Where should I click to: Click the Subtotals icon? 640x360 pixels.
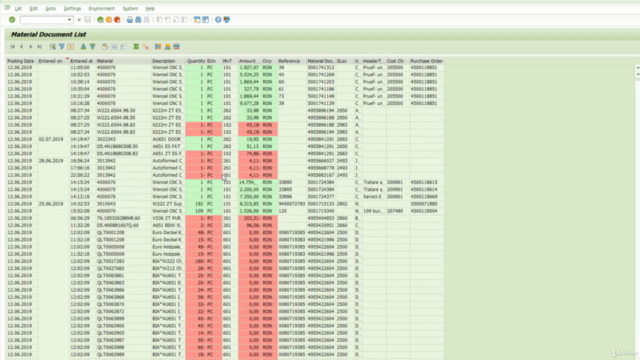pos(146,47)
